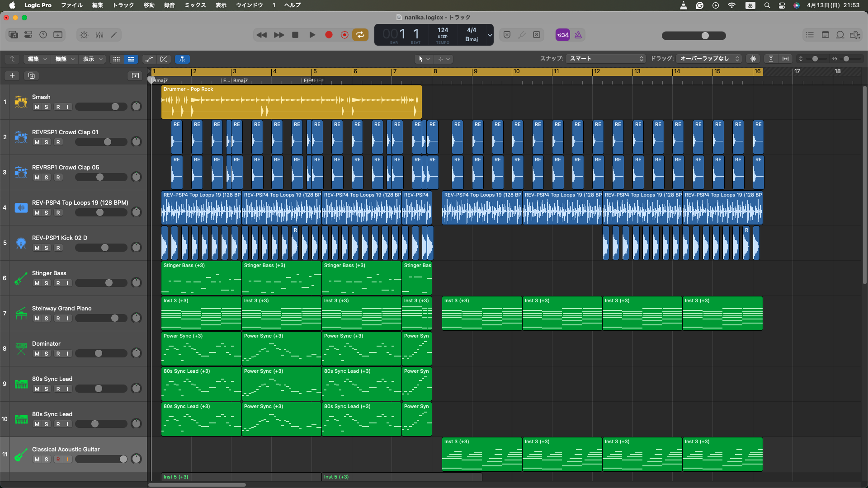
Task: Click the Stop transport button
Action: 295,35
